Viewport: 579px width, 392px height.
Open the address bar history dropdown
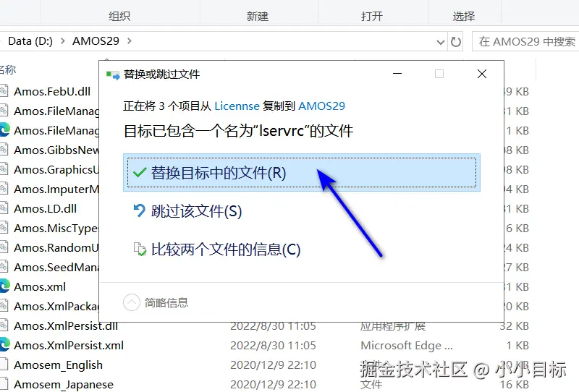pos(440,42)
